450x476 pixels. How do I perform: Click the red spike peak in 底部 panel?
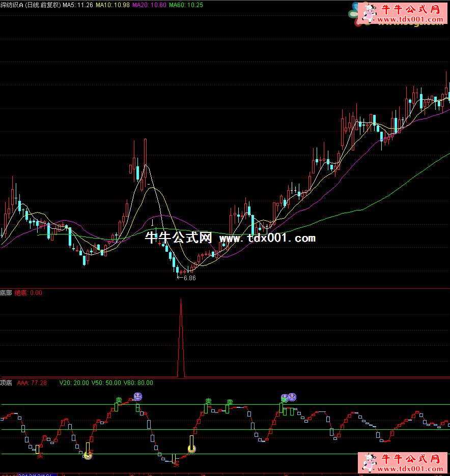coord(181,301)
